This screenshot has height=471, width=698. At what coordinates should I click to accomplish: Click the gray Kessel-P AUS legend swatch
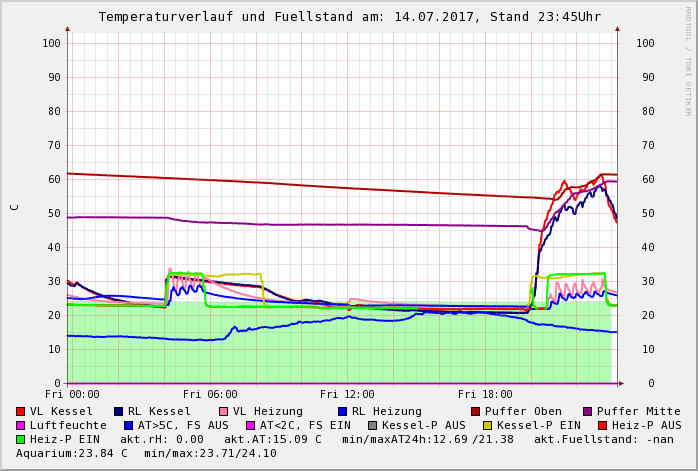[372, 426]
